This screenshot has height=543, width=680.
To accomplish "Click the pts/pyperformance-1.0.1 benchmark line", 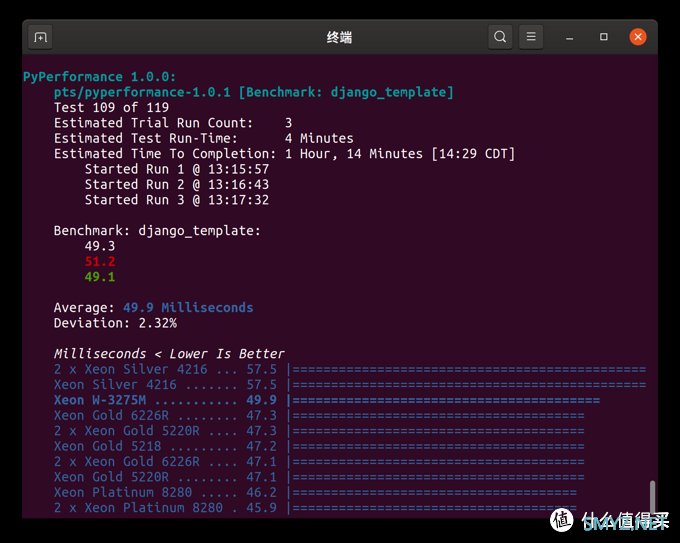I will click(x=254, y=92).
